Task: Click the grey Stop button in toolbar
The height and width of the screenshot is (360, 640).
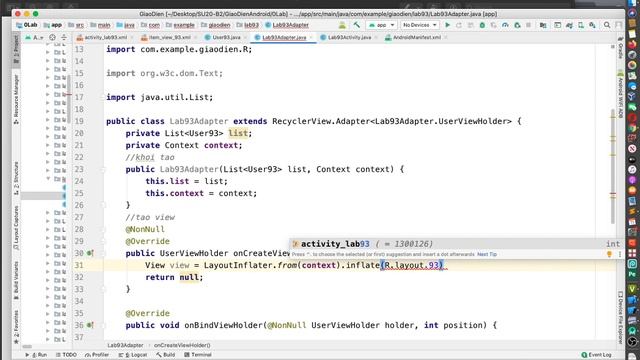Action: [x=529, y=25]
